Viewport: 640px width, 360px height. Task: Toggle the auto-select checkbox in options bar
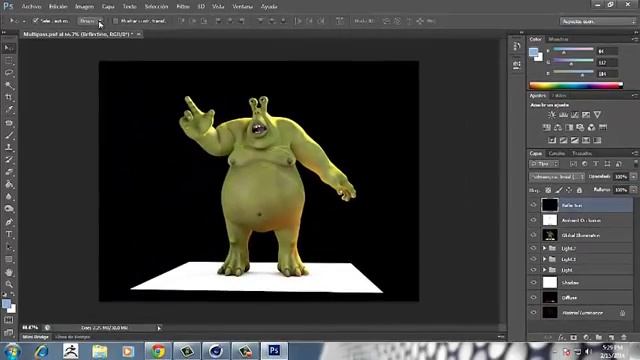36,20
